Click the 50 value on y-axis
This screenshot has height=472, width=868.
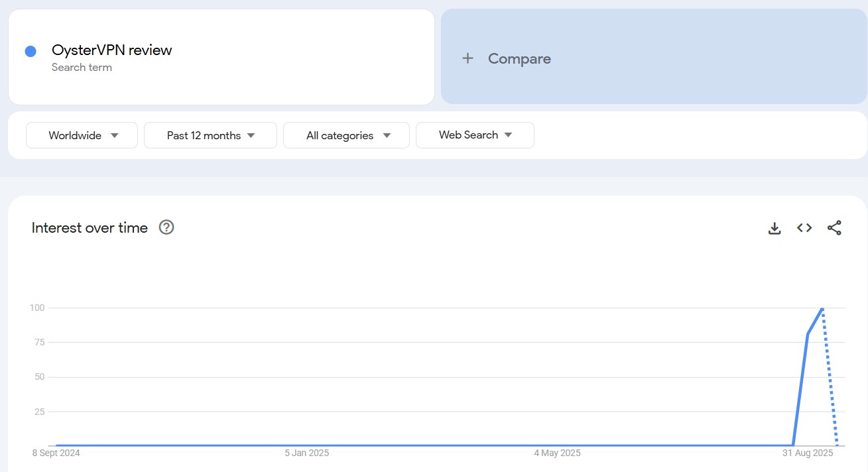pos(39,377)
